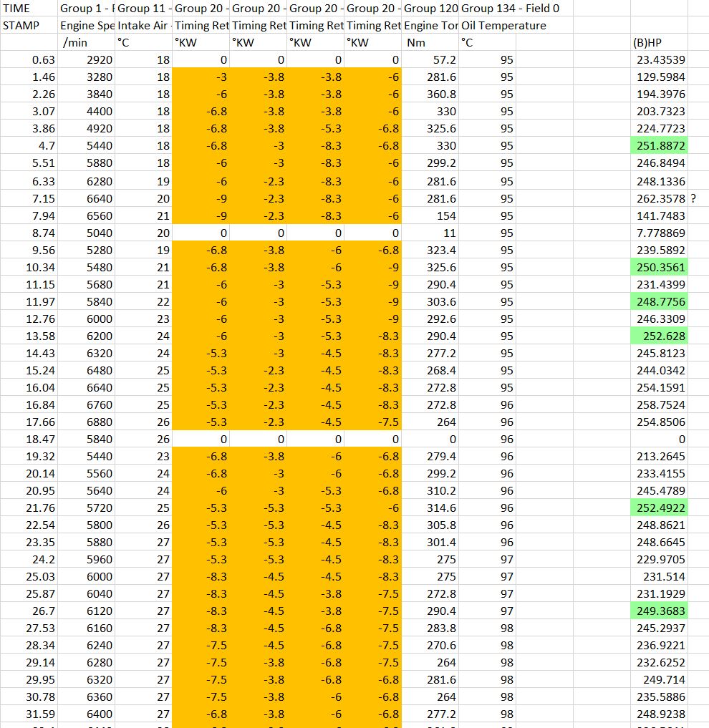Click time stamp 18.47
The height and width of the screenshot is (728, 709).
pyautogui.click(x=29, y=440)
